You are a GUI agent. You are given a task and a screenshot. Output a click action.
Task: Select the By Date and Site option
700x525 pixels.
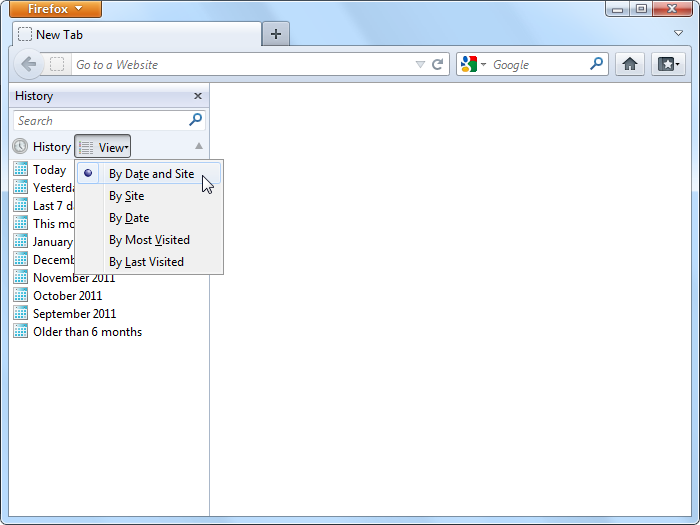151,174
